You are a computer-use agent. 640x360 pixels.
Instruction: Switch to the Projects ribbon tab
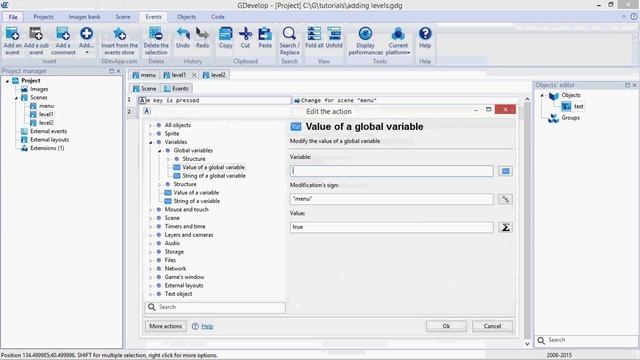click(43, 17)
